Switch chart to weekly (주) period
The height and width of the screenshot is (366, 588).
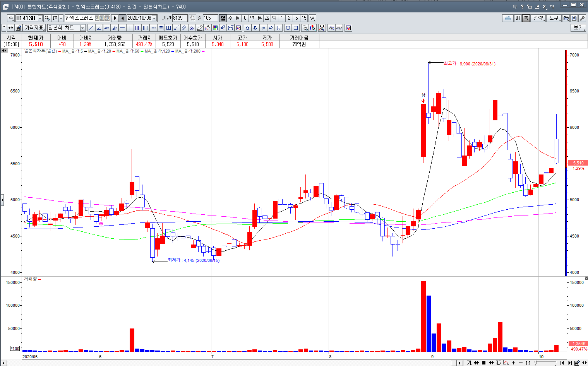click(230, 18)
